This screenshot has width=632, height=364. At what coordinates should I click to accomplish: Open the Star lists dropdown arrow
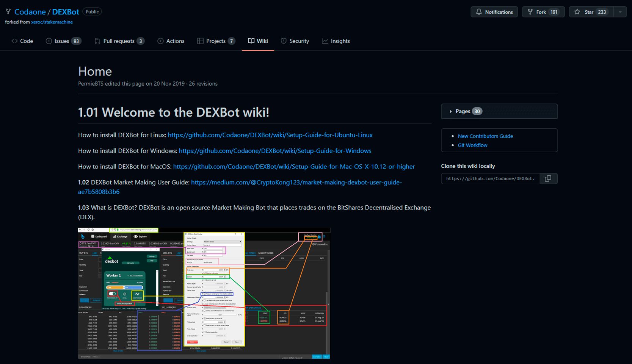tap(620, 12)
